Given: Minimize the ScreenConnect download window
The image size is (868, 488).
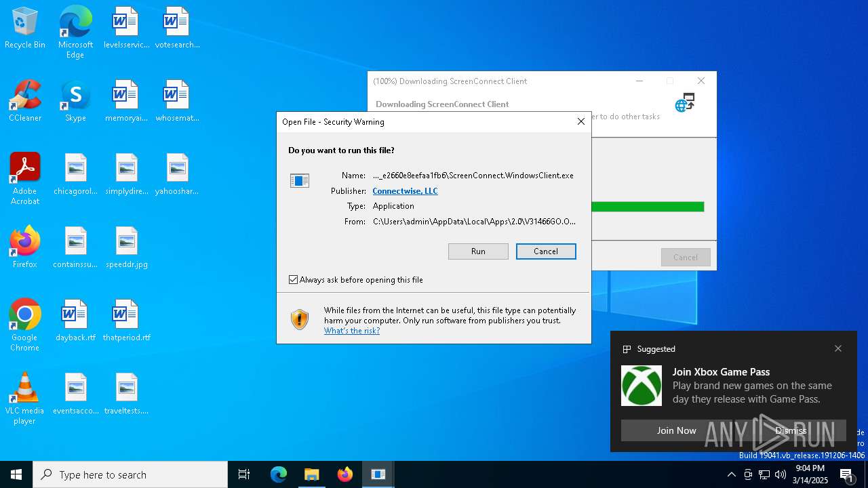Looking at the screenshot, I should [639, 81].
